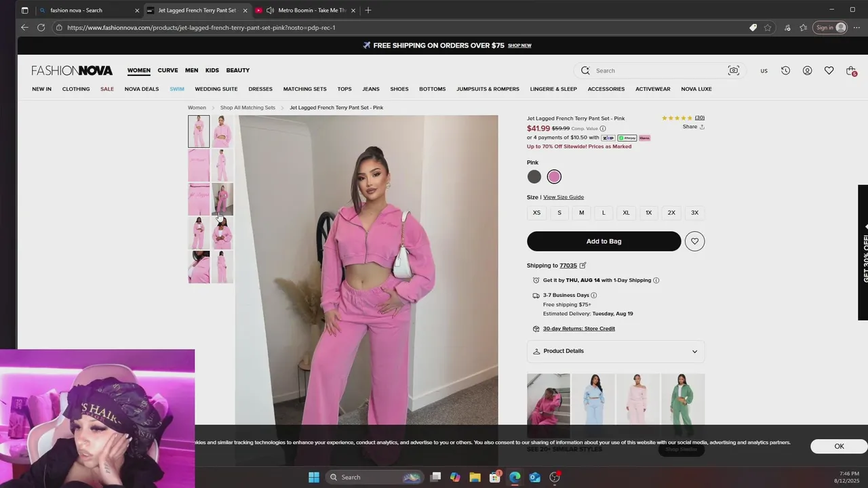
Task: Choose the pink color swatch
Action: coord(554,177)
